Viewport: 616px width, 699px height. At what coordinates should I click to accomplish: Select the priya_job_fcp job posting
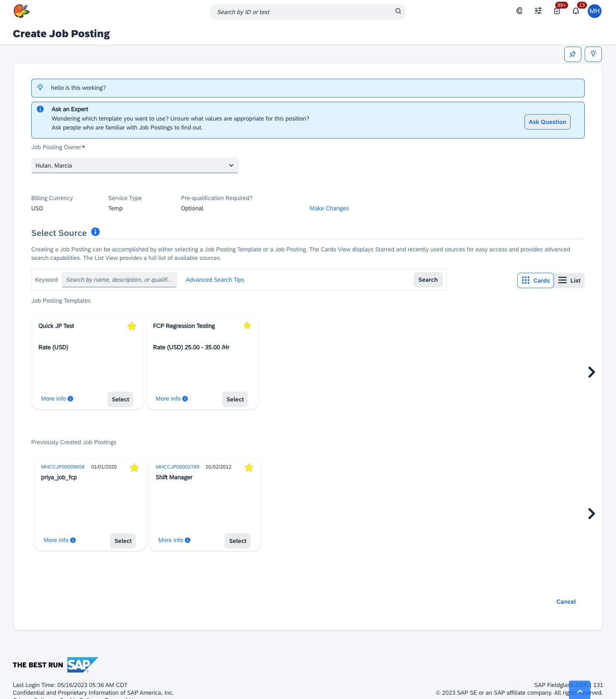point(123,541)
